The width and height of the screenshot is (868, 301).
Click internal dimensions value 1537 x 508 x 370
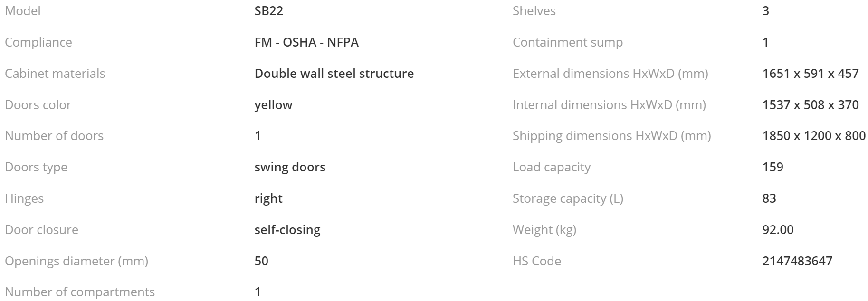[x=811, y=105]
